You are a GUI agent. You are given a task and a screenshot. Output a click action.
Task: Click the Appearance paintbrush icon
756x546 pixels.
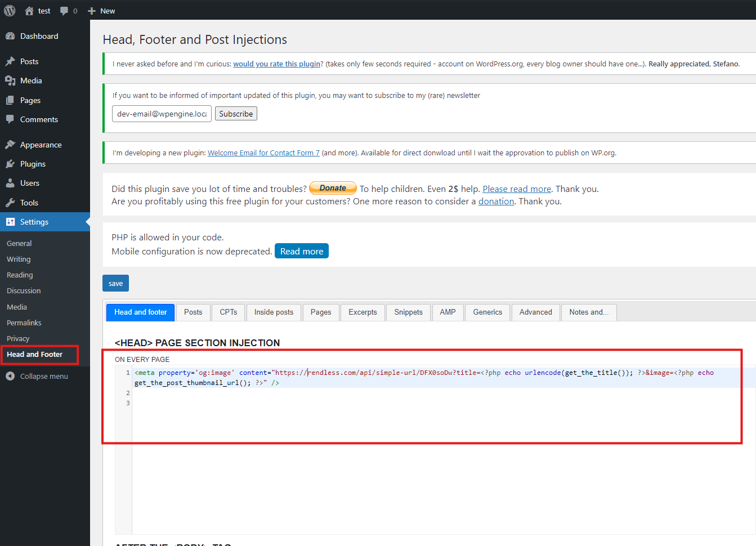tap(10, 145)
